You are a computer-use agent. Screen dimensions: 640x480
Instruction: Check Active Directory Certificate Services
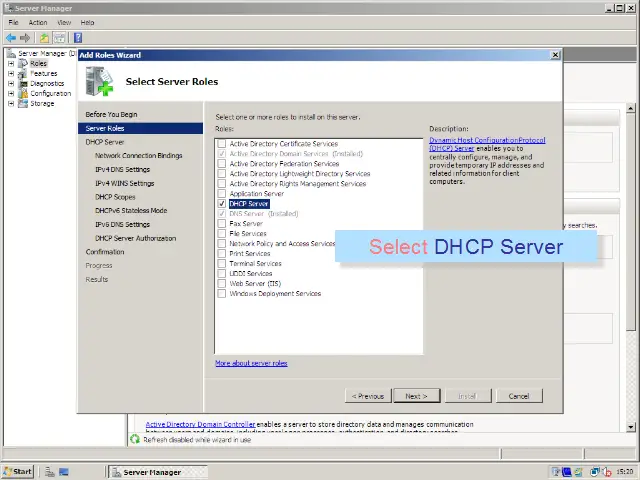(x=222, y=144)
